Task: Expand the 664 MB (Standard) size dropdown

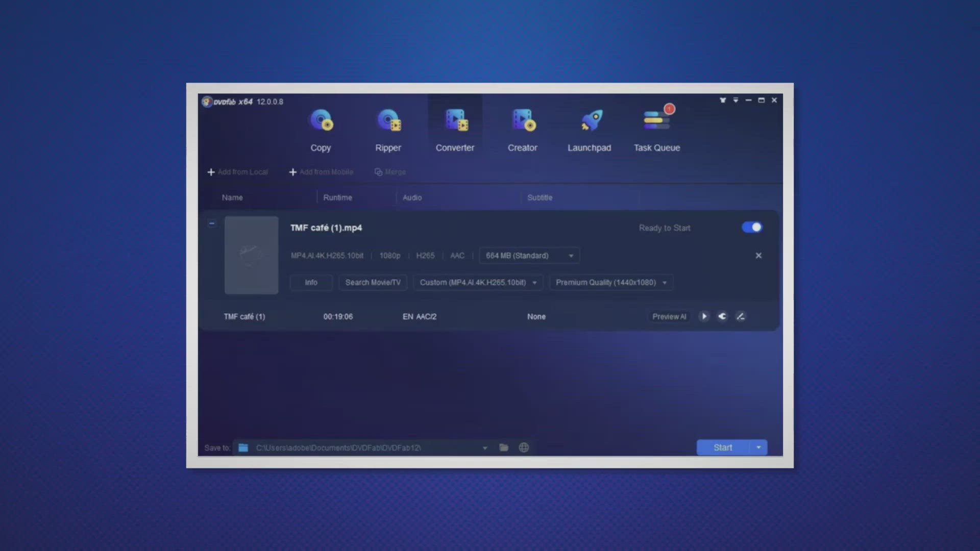Action: tap(529, 256)
